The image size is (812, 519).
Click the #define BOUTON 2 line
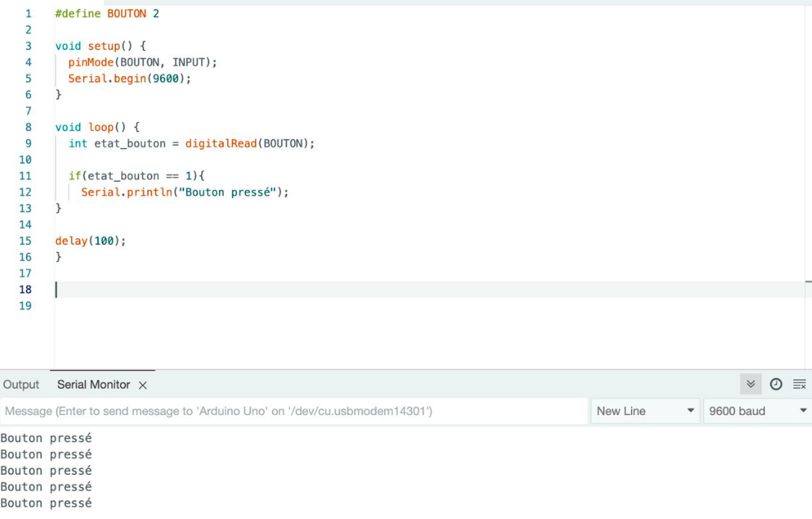coord(107,13)
